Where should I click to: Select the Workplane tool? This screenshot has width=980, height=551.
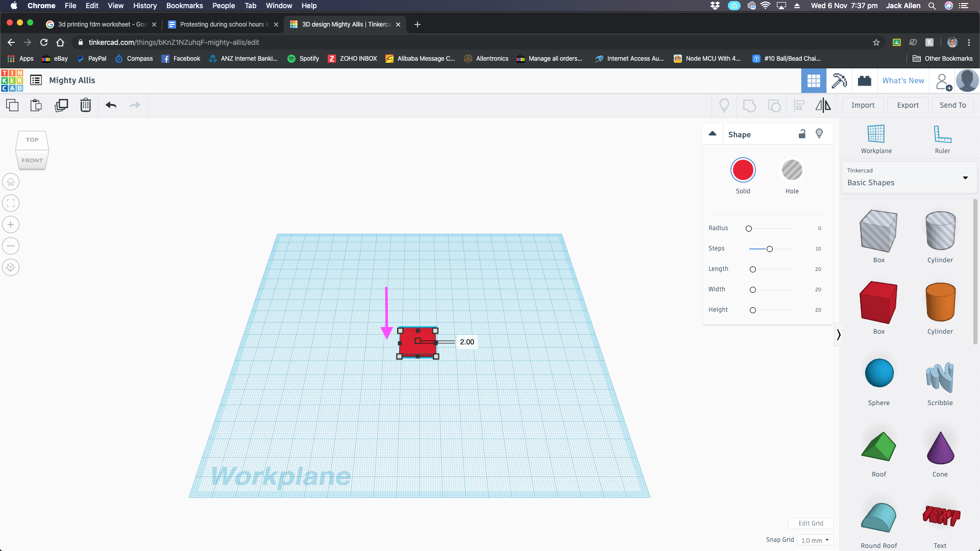pyautogui.click(x=876, y=138)
